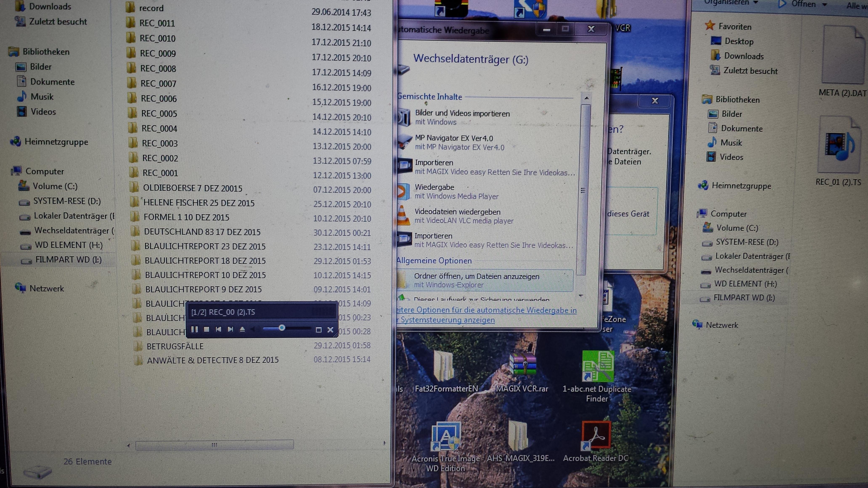
Task: Select FILMPART WD (I:) in left tree
Action: (x=68, y=260)
